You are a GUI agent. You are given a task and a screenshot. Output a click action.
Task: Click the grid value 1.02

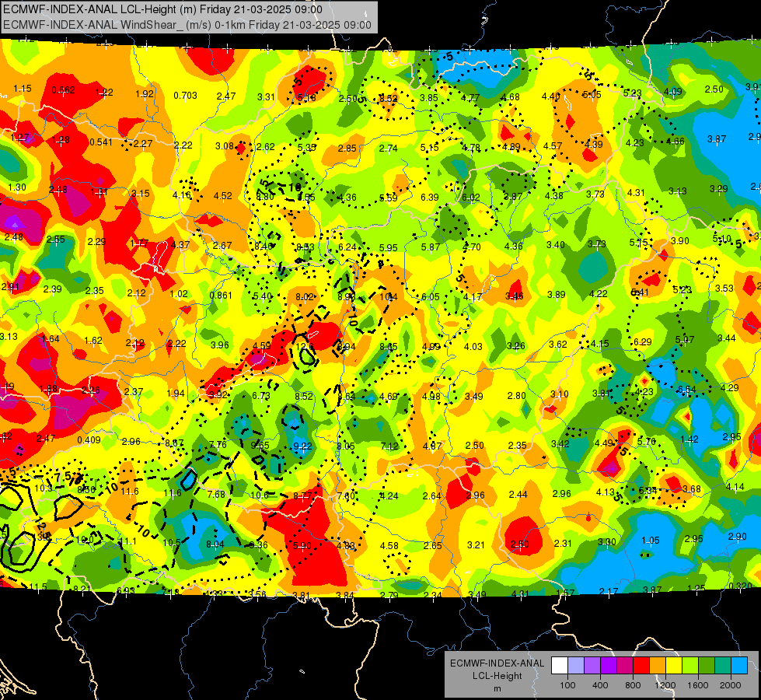tap(179, 293)
